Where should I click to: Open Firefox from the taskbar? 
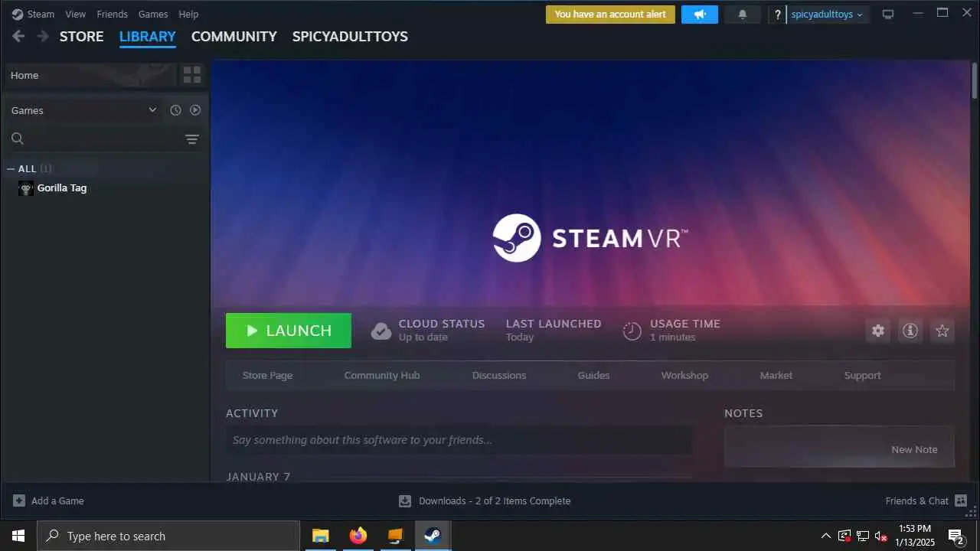pos(358,536)
